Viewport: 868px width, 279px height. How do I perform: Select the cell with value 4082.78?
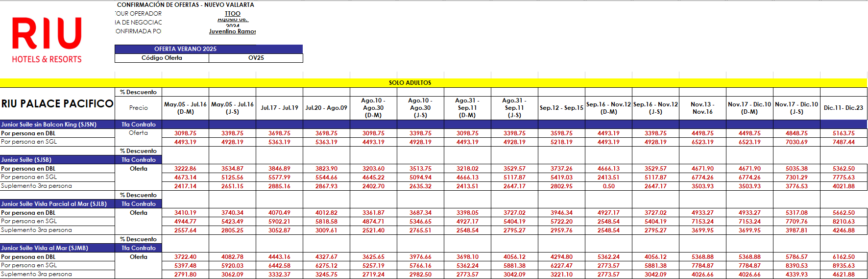point(233,257)
